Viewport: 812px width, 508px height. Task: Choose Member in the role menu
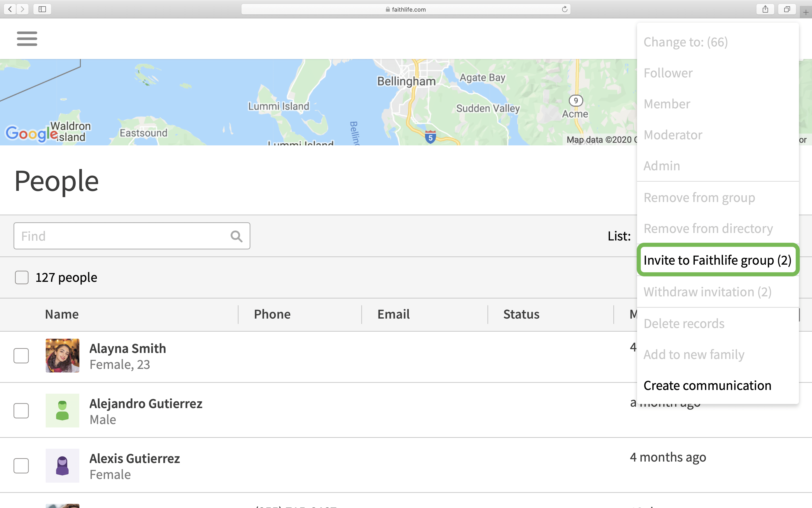click(x=718, y=104)
